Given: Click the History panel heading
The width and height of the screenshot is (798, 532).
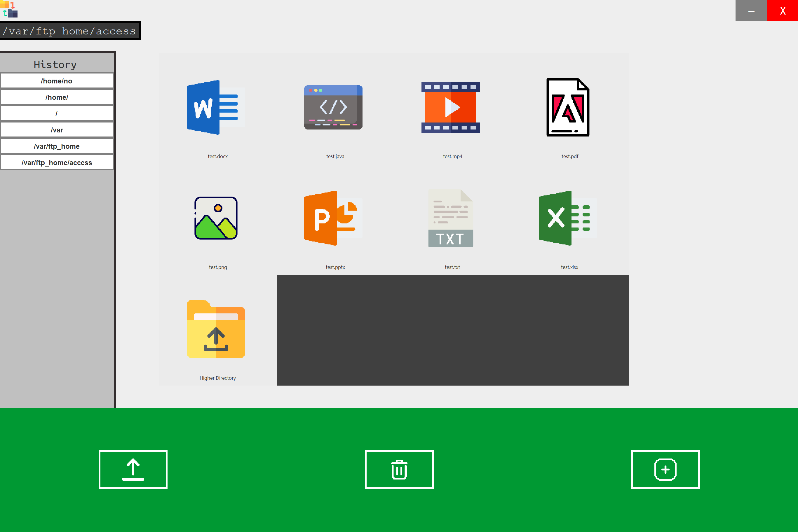Looking at the screenshot, I should tap(55, 64).
